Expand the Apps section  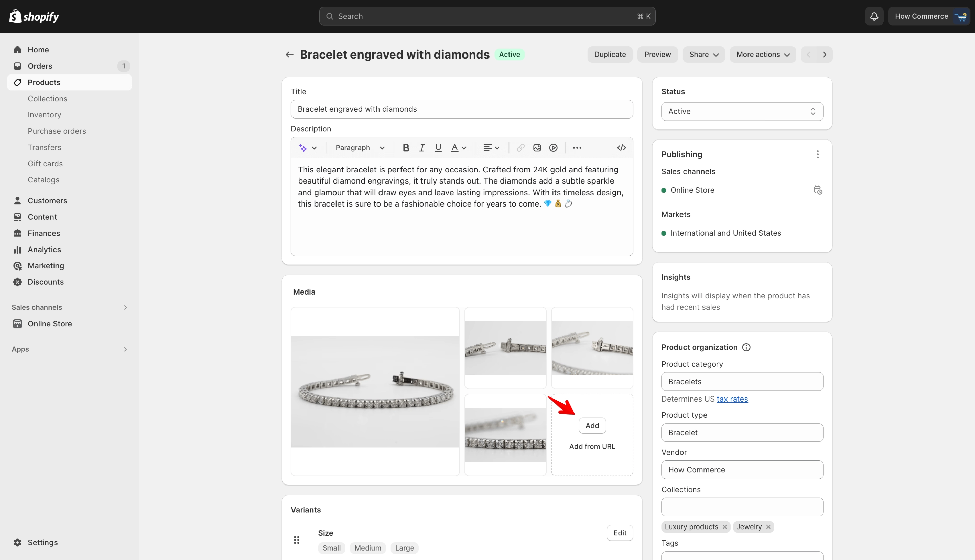[70, 349]
